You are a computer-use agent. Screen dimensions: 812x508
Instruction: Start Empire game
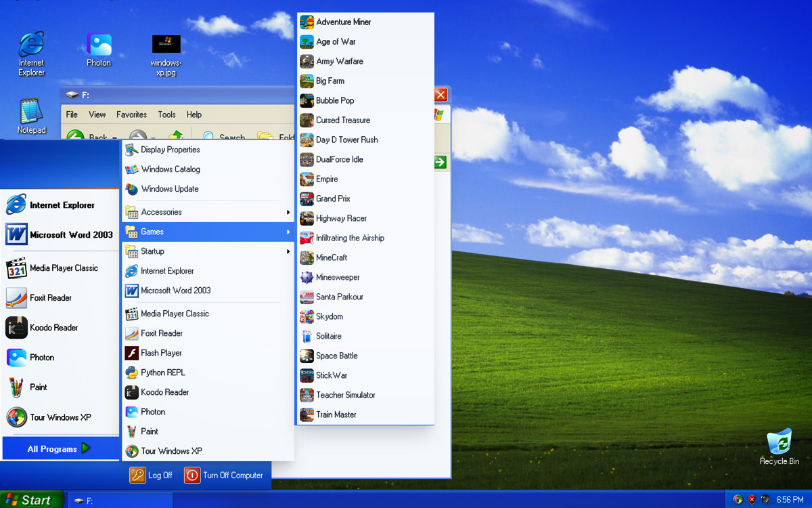(365, 179)
